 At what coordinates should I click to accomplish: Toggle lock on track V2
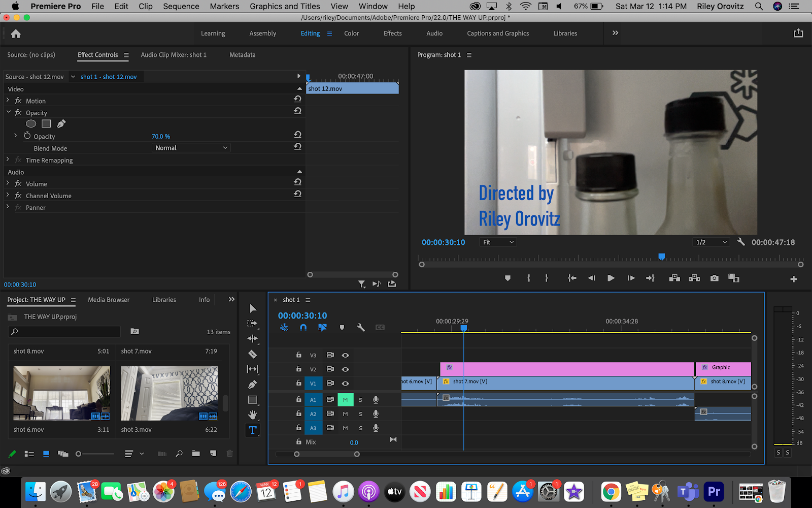[299, 369]
